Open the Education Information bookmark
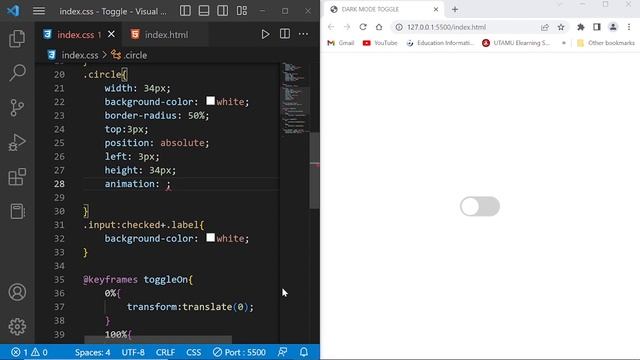This screenshot has width=640, height=360. point(440,43)
